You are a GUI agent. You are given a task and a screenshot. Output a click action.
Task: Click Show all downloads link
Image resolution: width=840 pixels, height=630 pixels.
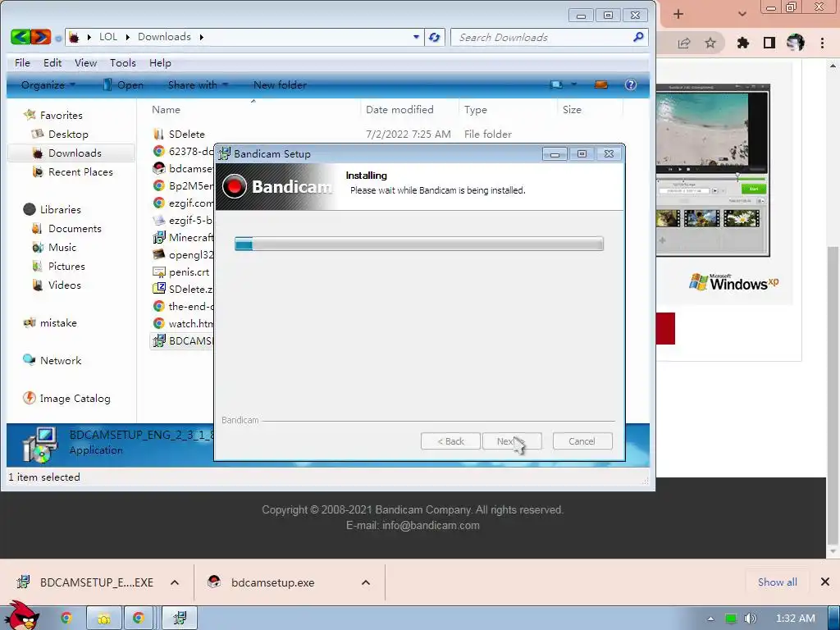click(778, 582)
